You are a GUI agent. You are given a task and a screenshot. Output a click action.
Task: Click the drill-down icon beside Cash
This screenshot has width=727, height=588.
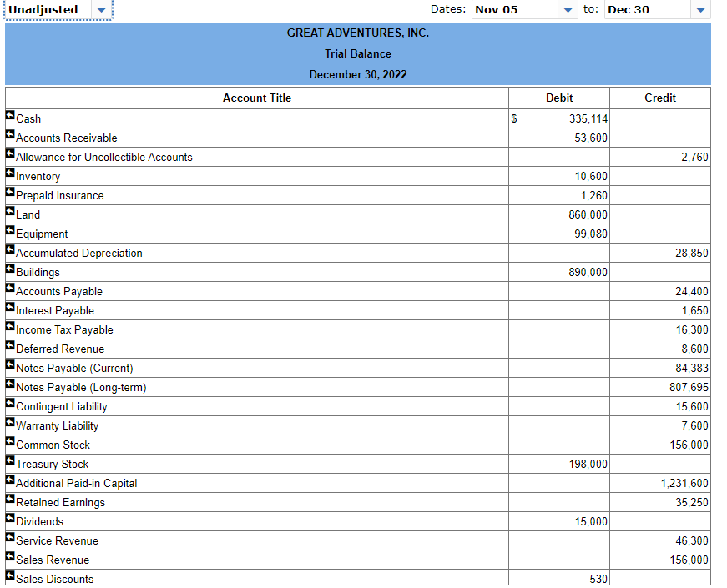tap(8, 115)
